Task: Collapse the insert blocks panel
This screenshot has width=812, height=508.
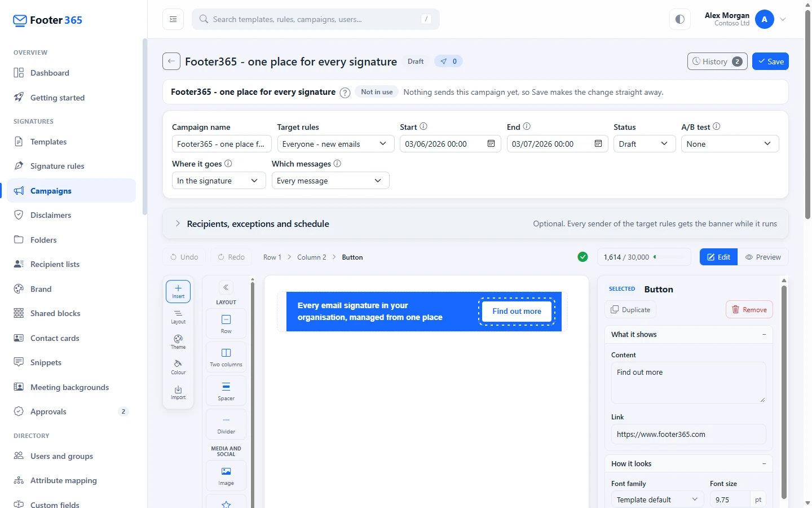Action: click(226, 287)
